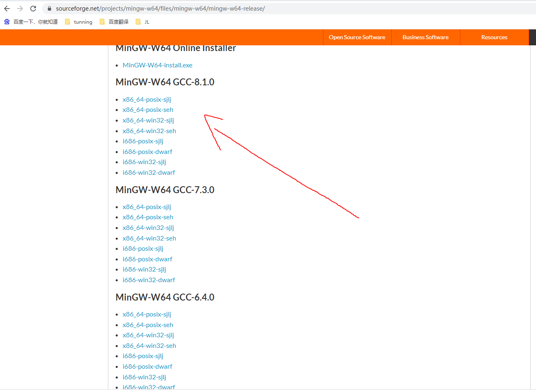The image size is (536, 392).
Task: Open the Resources menu
Action: (494, 37)
